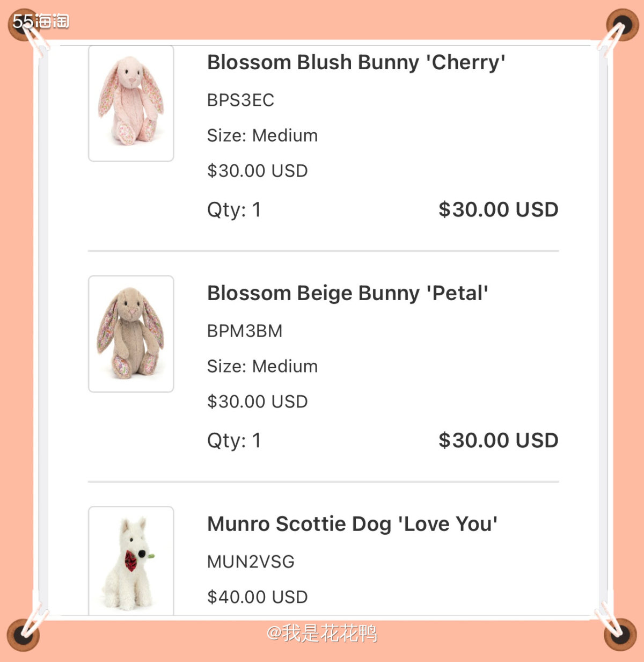644x662 pixels.
Task: Click Qty: 1 for the Cherry bunny
Action: (x=234, y=209)
